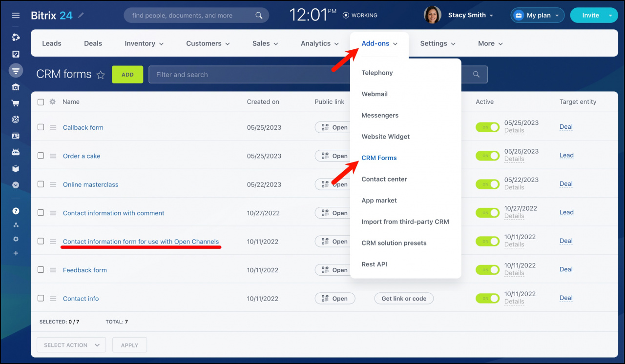The image size is (625, 364).
Task: Click the magnifier in top search bar
Action: point(259,16)
